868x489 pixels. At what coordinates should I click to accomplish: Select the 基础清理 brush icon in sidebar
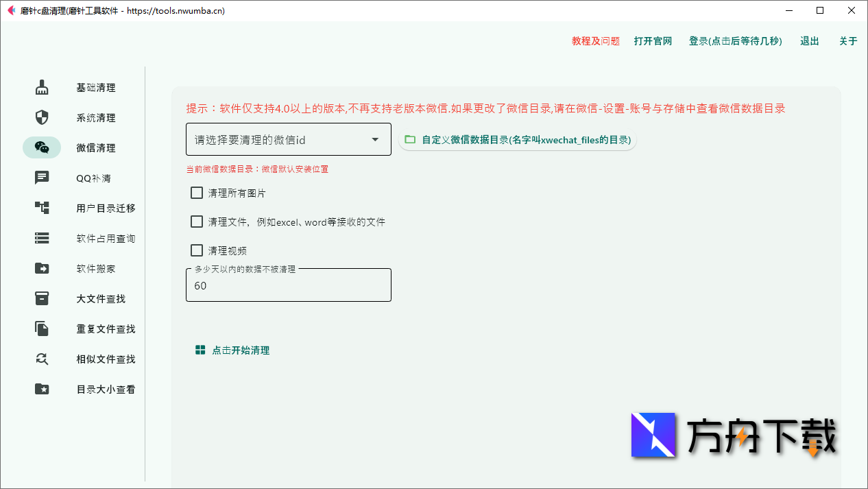(42, 87)
